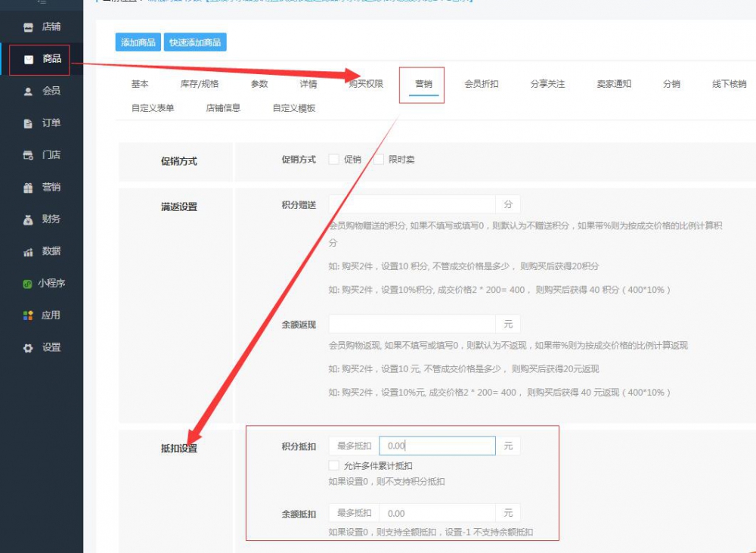The width and height of the screenshot is (756, 553).
Task: Check 允许多件累计抵扣 option
Action: pyautogui.click(x=333, y=466)
